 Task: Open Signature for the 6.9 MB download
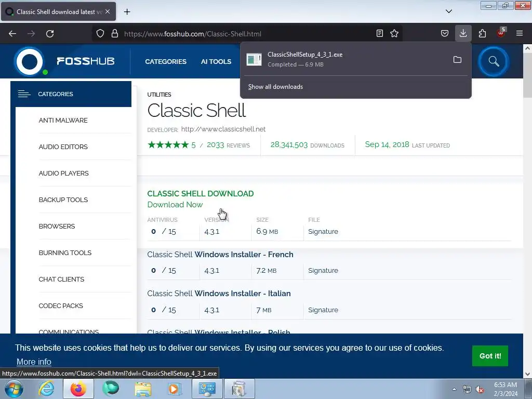[x=323, y=231]
